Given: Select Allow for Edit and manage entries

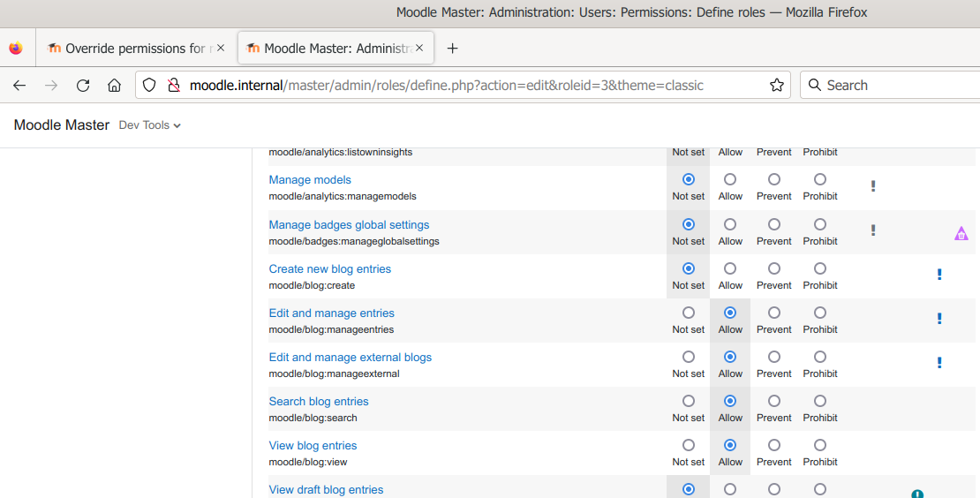Looking at the screenshot, I should 730,313.
